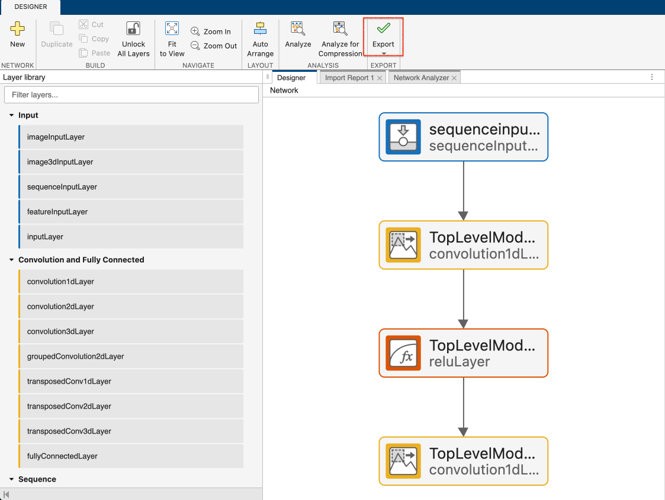
Task: Select inputLayer in the library
Action: tap(131, 237)
